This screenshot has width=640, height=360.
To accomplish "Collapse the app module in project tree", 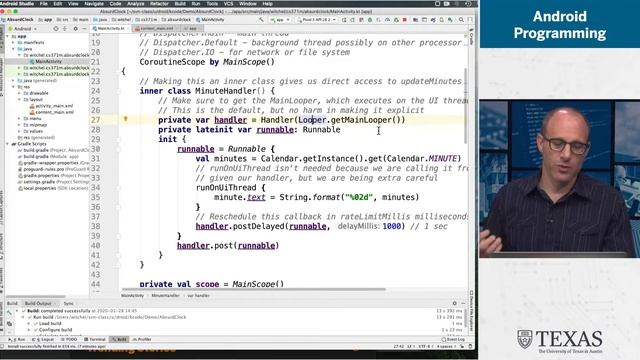I will (x=8, y=36).
